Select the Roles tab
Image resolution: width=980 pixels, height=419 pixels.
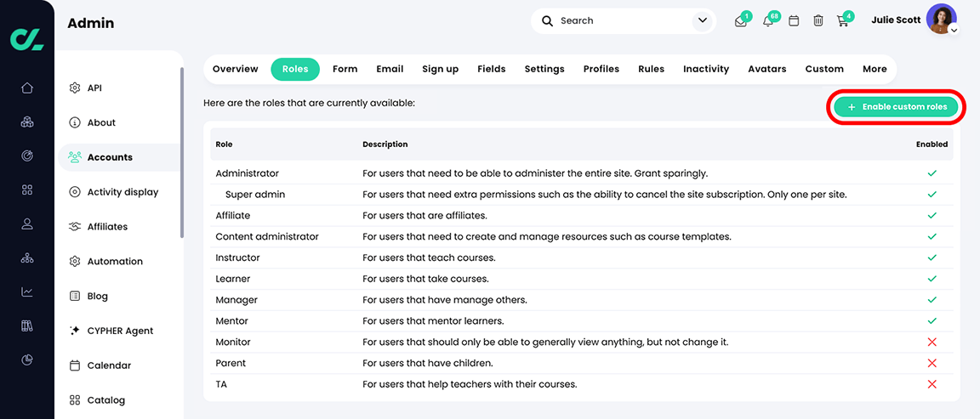pos(295,69)
